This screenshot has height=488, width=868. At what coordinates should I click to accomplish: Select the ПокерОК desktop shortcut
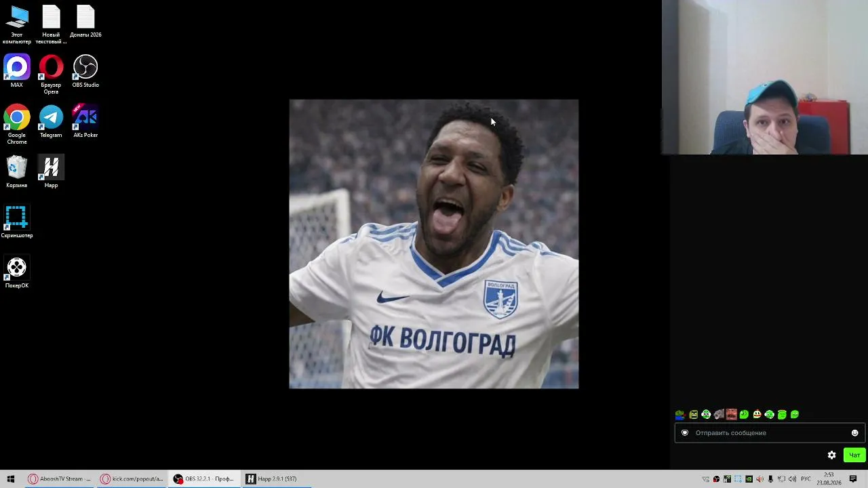(17, 272)
